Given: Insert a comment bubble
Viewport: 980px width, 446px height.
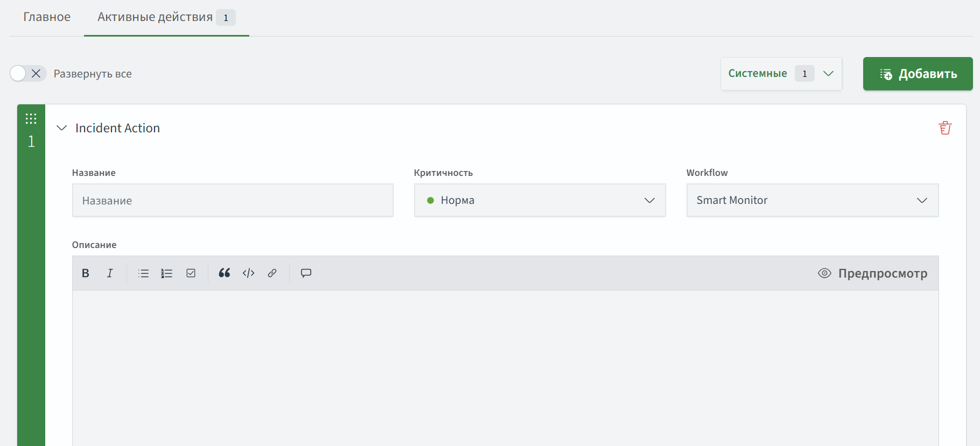Looking at the screenshot, I should pos(306,273).
